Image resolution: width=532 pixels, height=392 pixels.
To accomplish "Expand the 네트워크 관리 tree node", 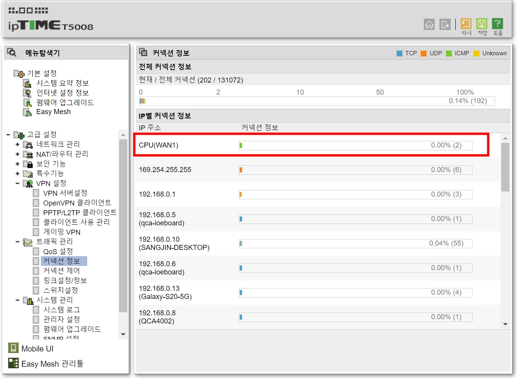I will pos(18,144).
